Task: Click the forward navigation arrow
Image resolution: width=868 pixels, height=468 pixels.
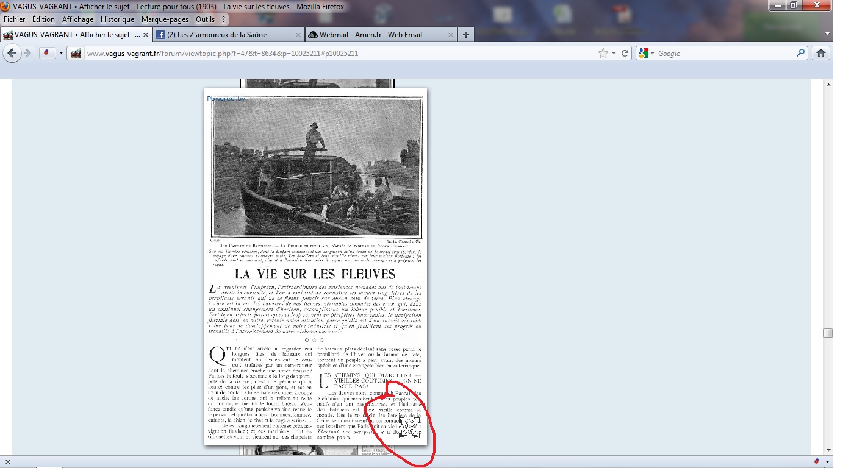Action: coord(27,54)
